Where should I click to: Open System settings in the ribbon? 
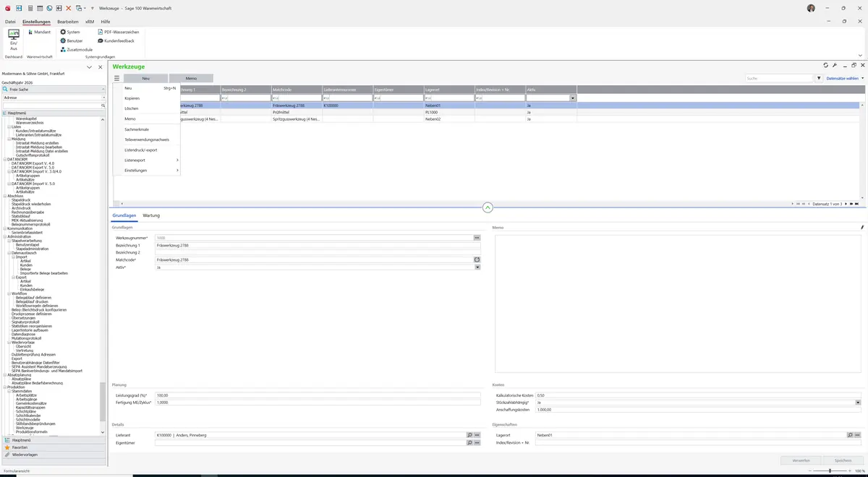(x=70, y=33)
